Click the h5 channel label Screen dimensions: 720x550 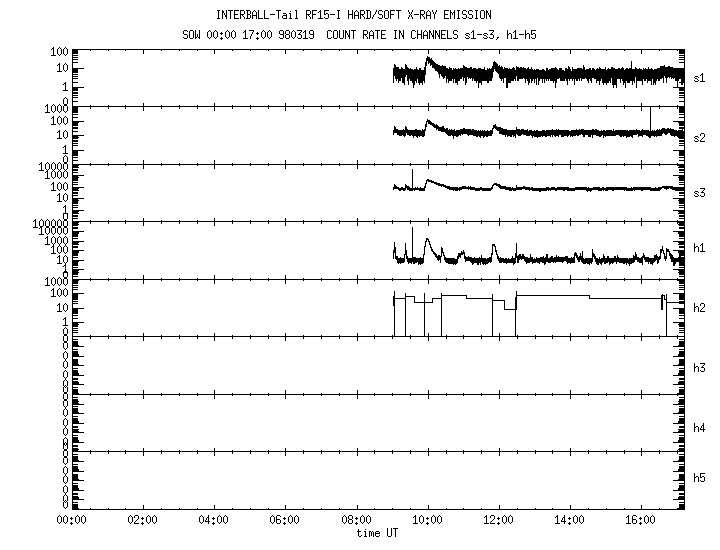701,479
